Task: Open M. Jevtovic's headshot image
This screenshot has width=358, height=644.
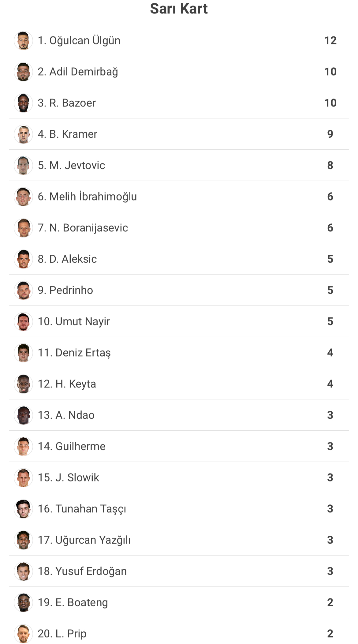Action: [x=23, y=165]
